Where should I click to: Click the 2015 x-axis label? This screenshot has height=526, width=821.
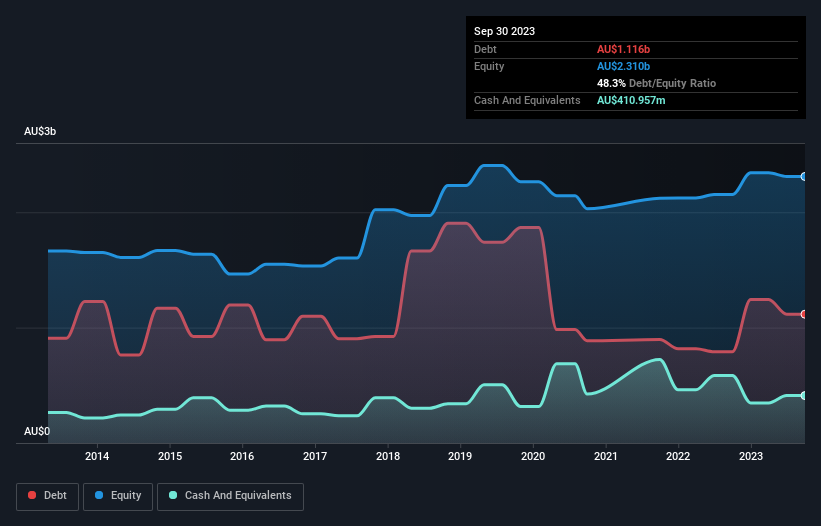[x=170, y=456]
